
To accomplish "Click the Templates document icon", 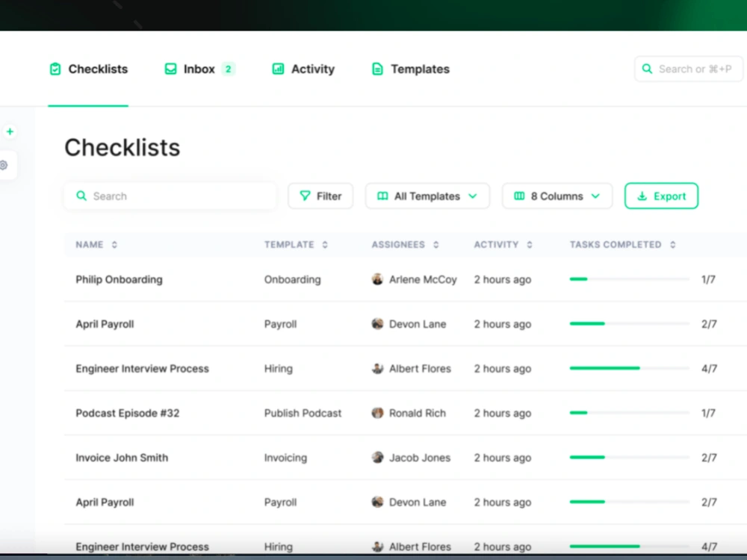I will click(377, 69).
